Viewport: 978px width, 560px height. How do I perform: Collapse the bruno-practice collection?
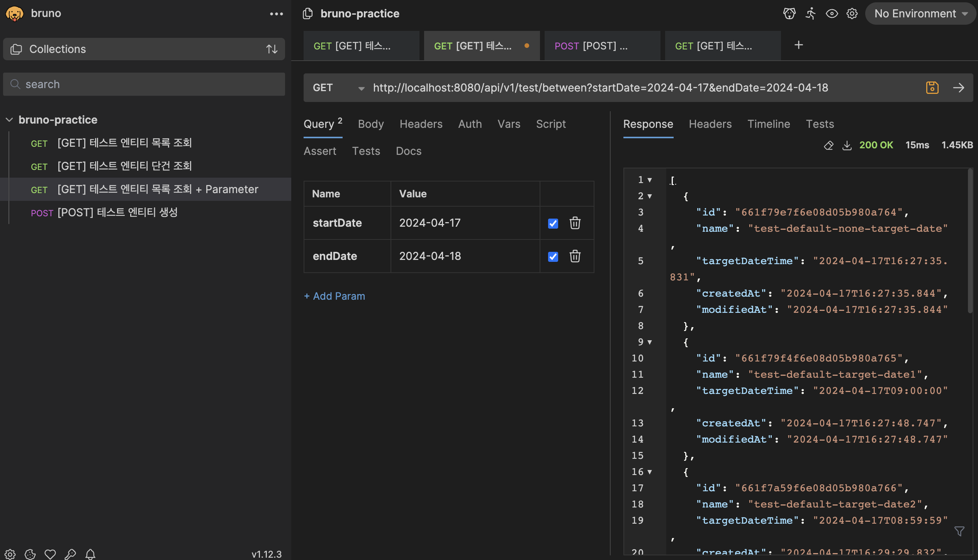10,120
